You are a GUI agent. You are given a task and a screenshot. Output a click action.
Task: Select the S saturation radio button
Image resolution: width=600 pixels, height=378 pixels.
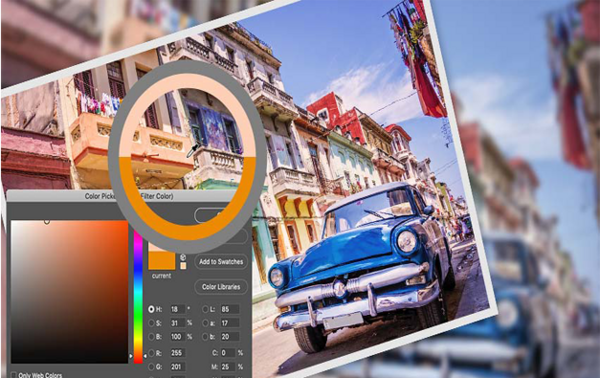click(151, 323)
